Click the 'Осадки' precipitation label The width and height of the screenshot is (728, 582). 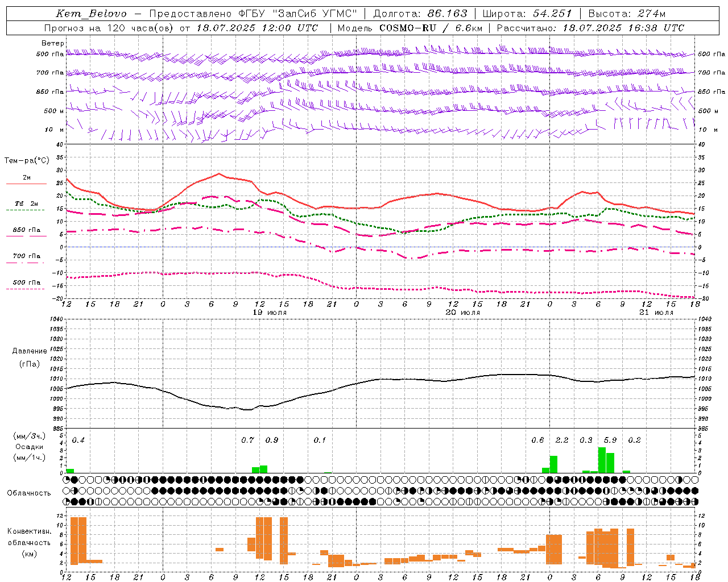[x=30, y=447]
